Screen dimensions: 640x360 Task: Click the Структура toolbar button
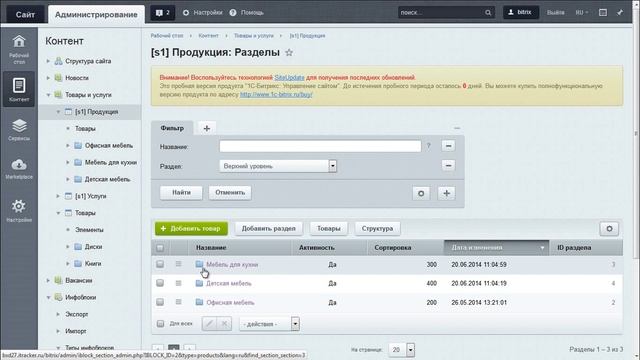coord(377,229)
